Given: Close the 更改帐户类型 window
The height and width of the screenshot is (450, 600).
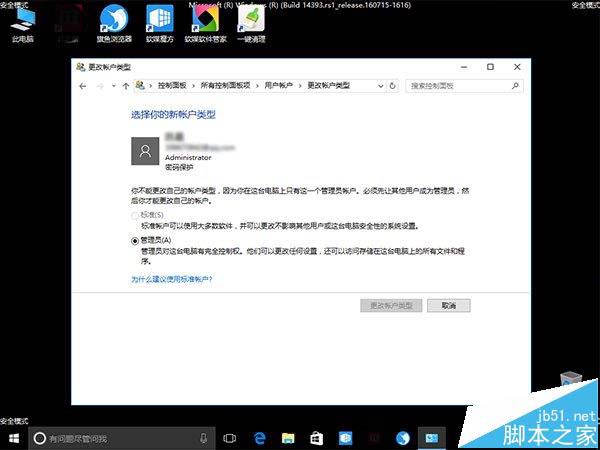Looking at the screenshot, I should [x=517, y=67].
